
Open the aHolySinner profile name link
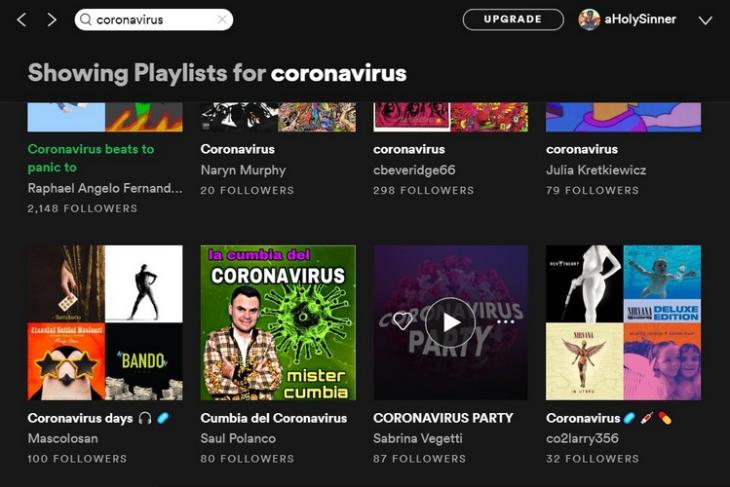point(640,20)
